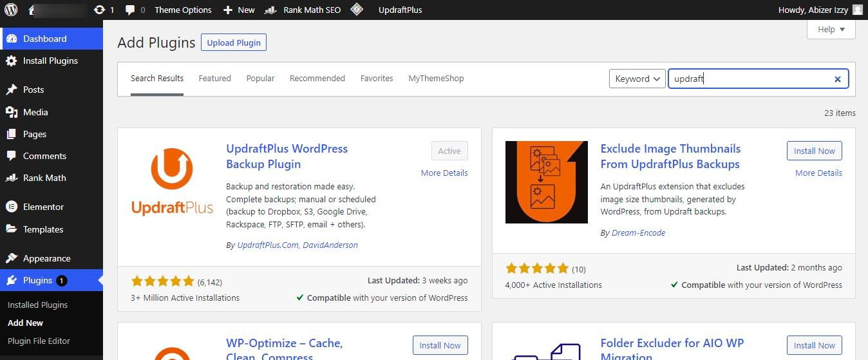The width and height of the screenshot is (868, 360).
Task: Click the Dashboard gauge icon
Action: (12, 39)
